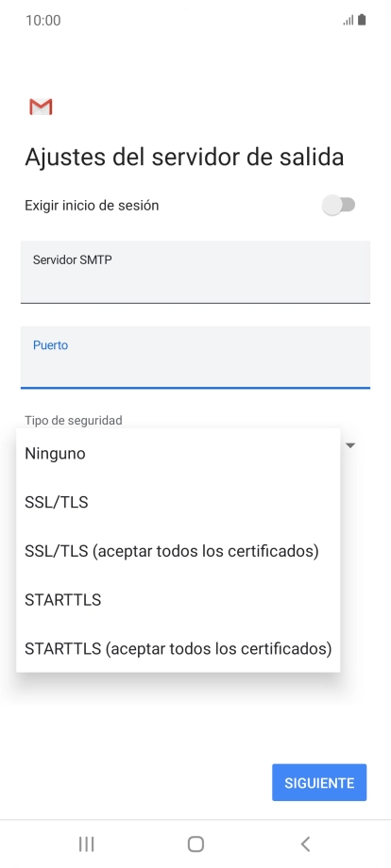Choose the STARTTLS option

click(x=178, y=599)
